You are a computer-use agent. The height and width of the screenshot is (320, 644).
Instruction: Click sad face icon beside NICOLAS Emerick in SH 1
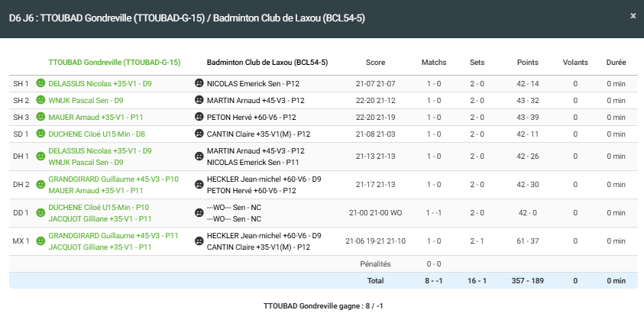(x=199, y=83)
